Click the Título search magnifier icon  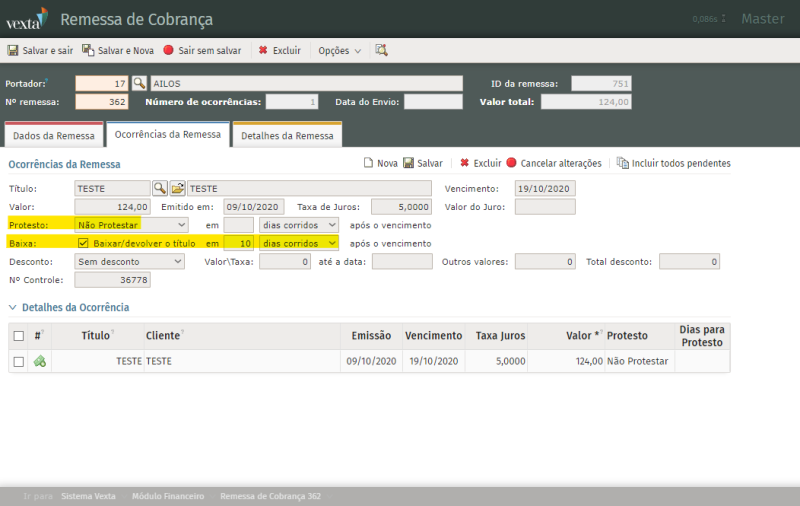(x=159, y=188)
